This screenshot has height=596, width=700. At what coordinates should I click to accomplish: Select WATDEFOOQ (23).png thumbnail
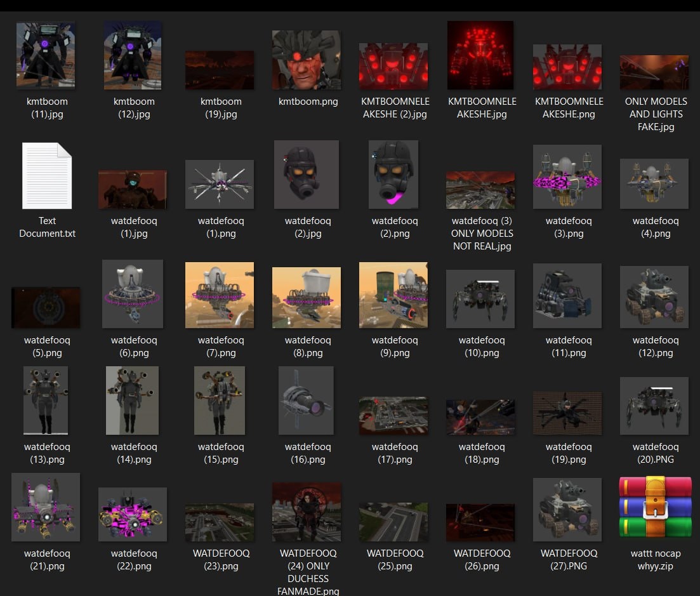220,522
